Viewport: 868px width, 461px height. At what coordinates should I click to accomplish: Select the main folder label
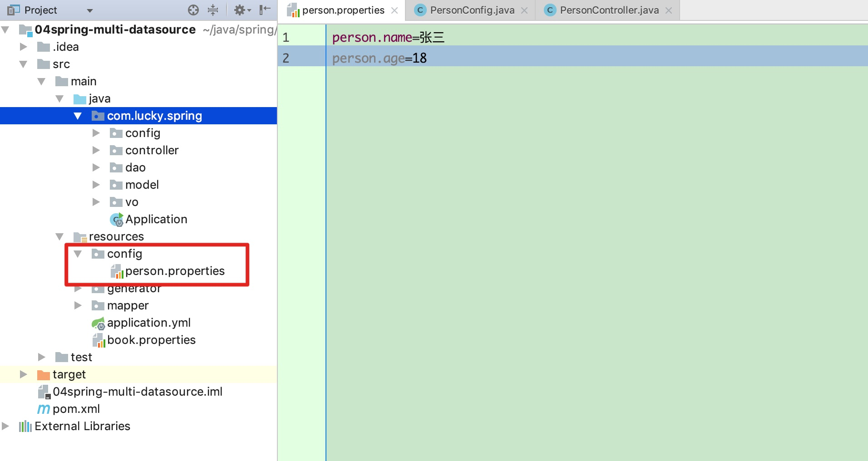(x=84, y=82)
